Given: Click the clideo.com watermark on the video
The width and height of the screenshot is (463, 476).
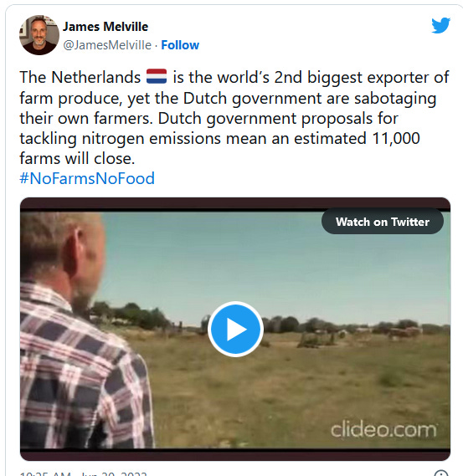Looking at the screenshot, I should point(383,430).
